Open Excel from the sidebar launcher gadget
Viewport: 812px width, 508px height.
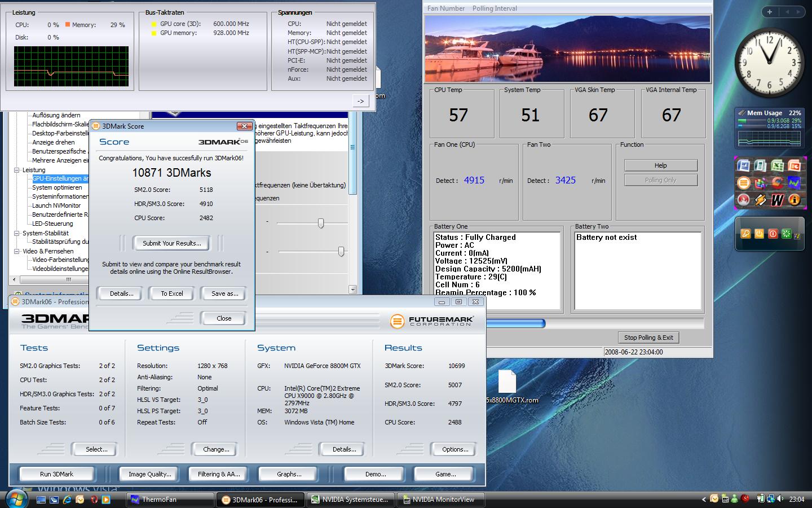(777, 165)
